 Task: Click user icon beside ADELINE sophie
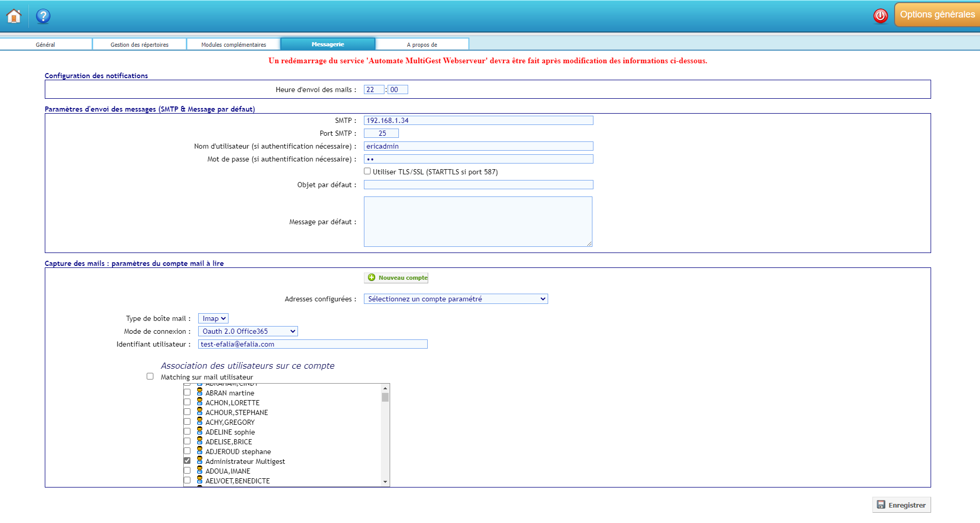pyautogui.click(x=200, y=431)
